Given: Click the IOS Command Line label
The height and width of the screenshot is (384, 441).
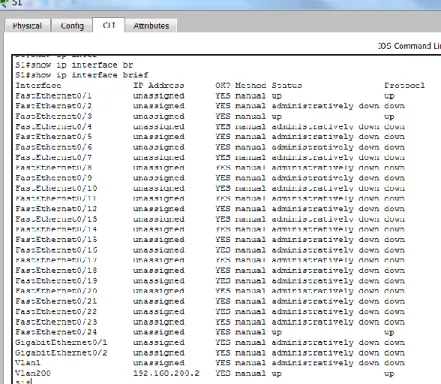Looking at the screenshot, I should [410, 46].
